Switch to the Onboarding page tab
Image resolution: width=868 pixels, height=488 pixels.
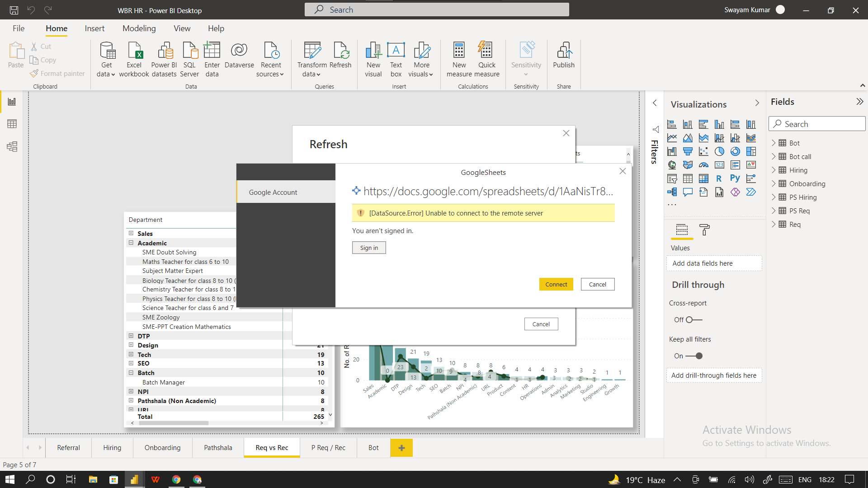point(162,447)
